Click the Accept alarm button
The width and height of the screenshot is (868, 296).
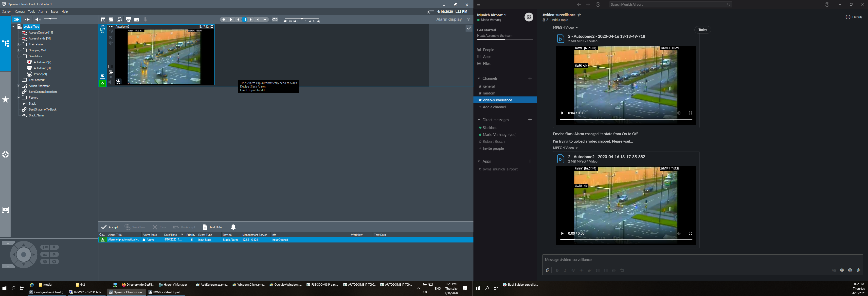[x=110, y=227]
